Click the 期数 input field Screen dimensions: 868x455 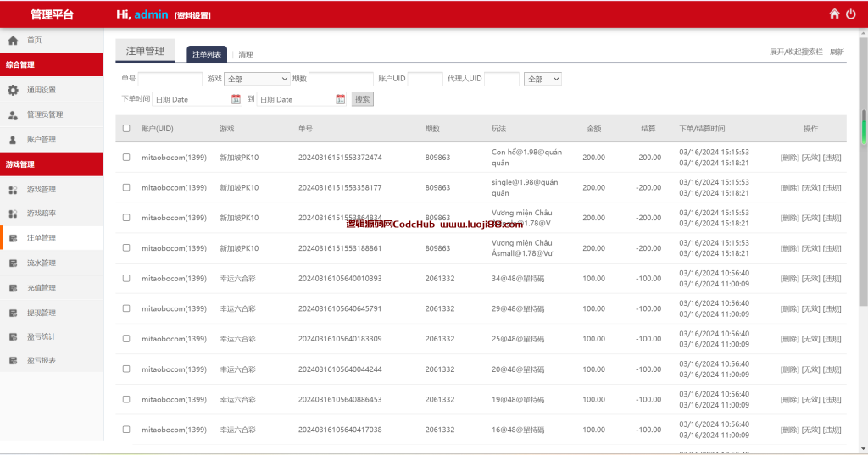[341, 79]
